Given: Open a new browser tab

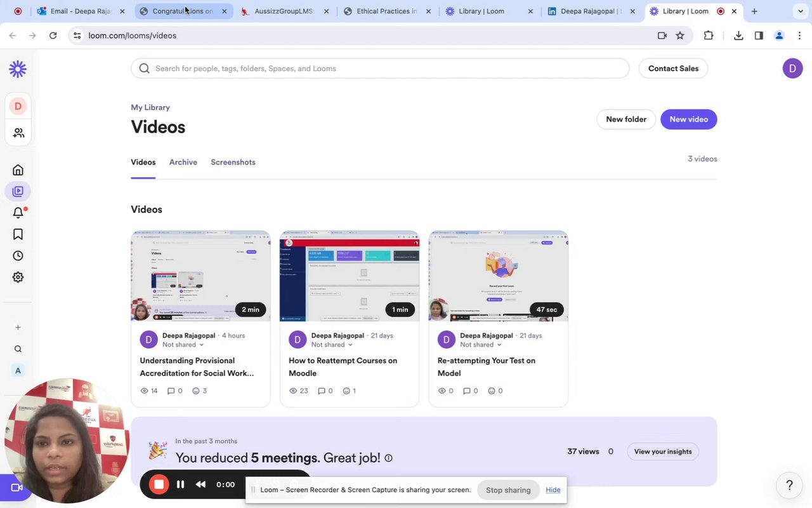Looking at the screenshot, I should 754,11.
